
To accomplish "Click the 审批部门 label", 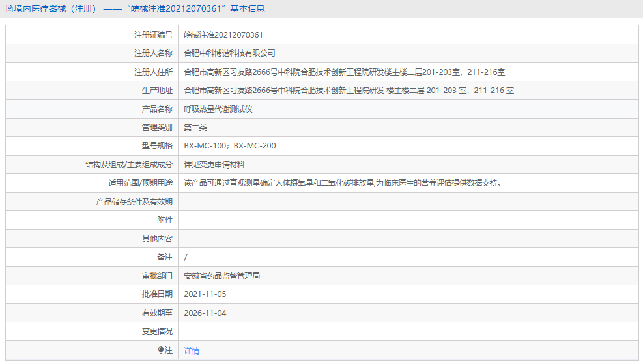I will [157, 276].
